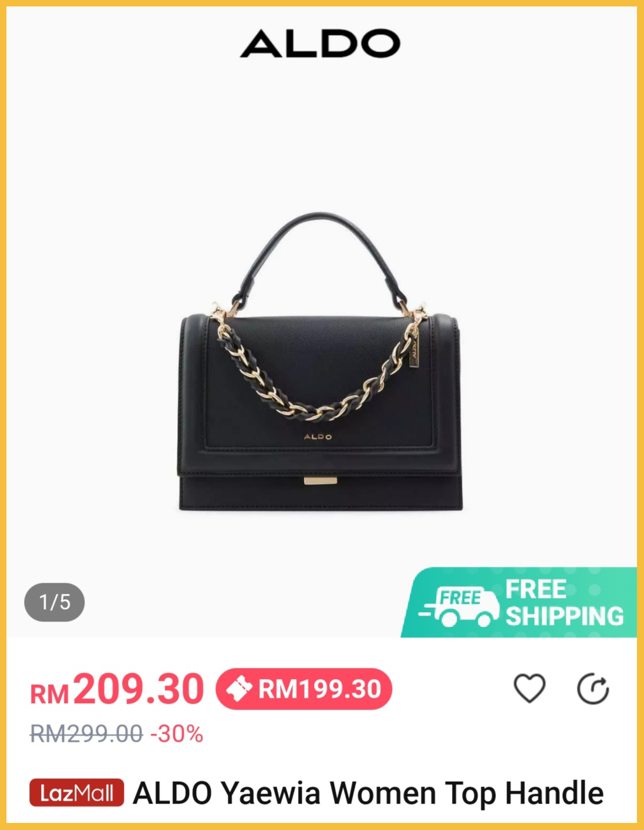Screen dimensions: 644x830
Task: Tap the 1/5 image counter
Action: pos(55,602)
